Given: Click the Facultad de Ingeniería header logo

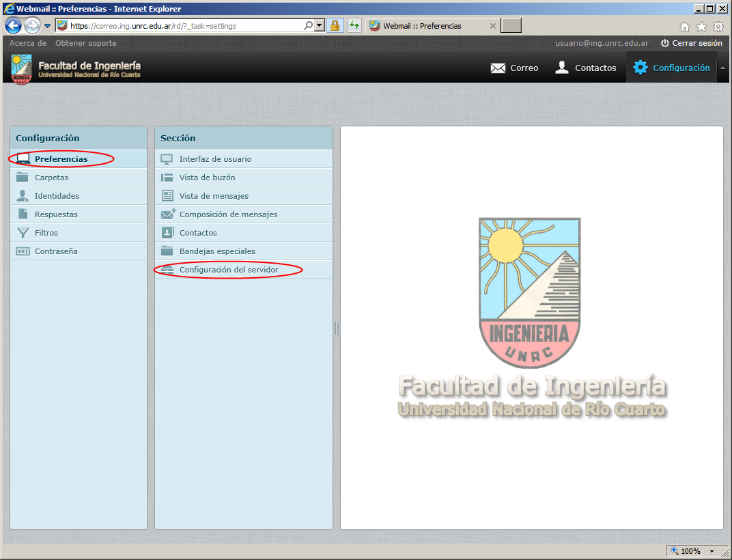Looking at the screenshot, I should [x=76, y=69].
